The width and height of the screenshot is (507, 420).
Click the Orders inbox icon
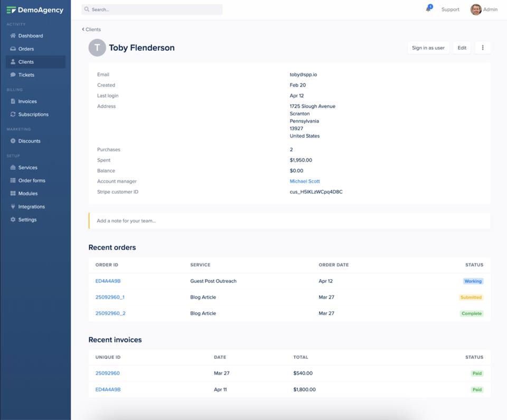[x=13, y=49]
